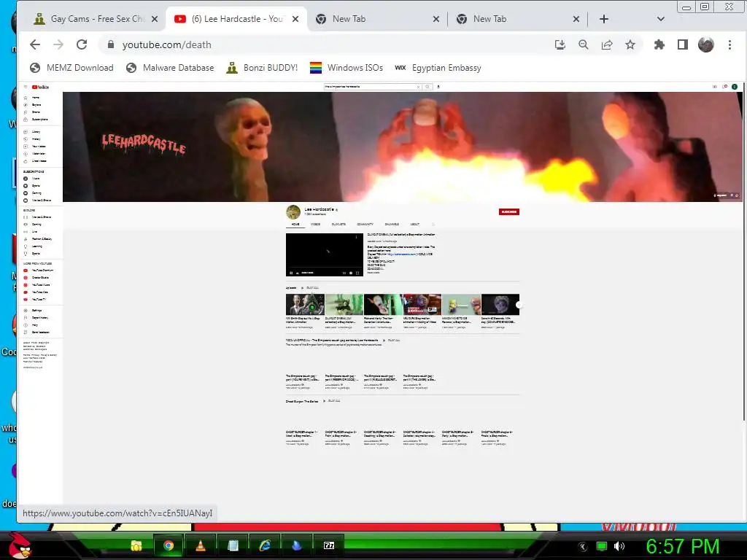Click the red Subscribe button

click(508, 212)
